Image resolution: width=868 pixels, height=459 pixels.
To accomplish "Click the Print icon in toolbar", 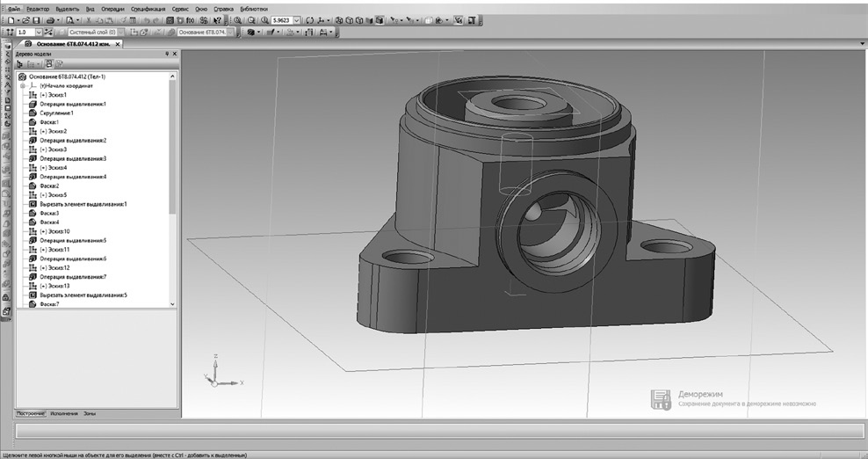I will tap(50, 19).
